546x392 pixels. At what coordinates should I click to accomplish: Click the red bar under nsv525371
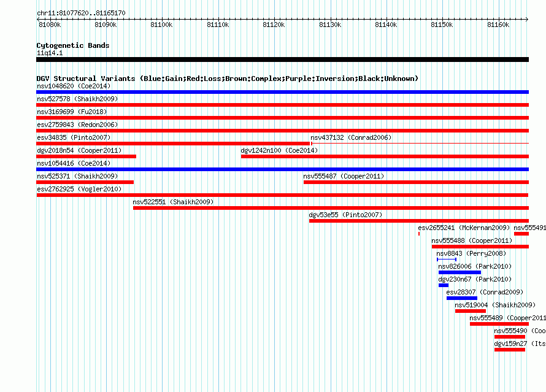tap(85, 182)
